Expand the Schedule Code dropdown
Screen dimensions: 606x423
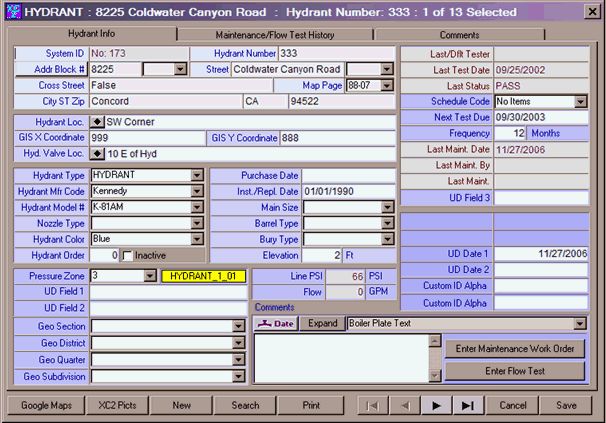point(580,102)
